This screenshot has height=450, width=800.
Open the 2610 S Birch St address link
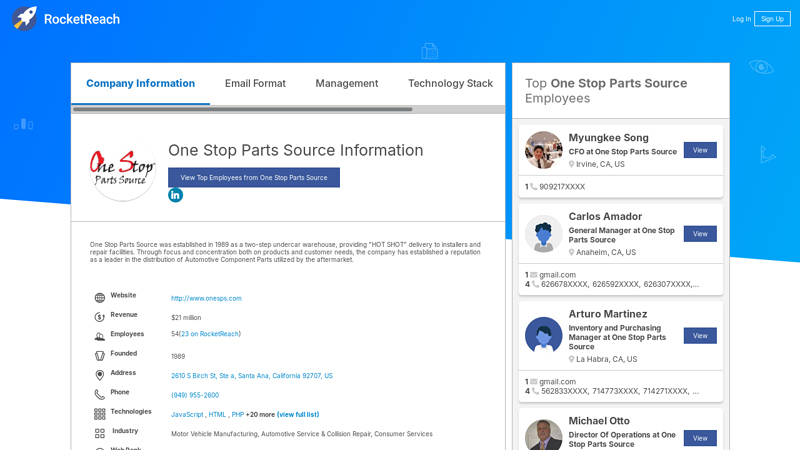point(252,376)
